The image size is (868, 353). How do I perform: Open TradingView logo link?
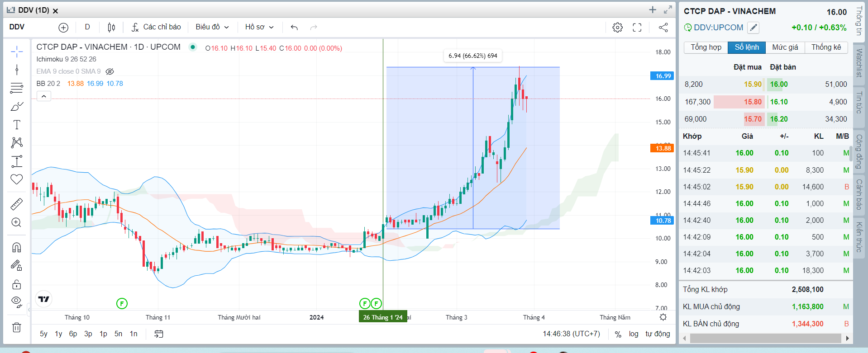[44, 299]
